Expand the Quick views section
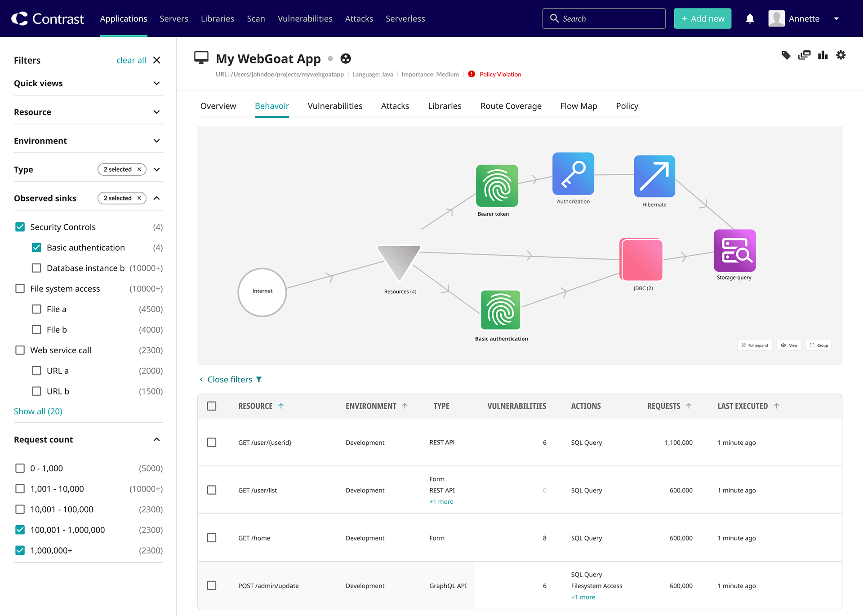Screen dimensions: 863x616 [x=156, y=84]
